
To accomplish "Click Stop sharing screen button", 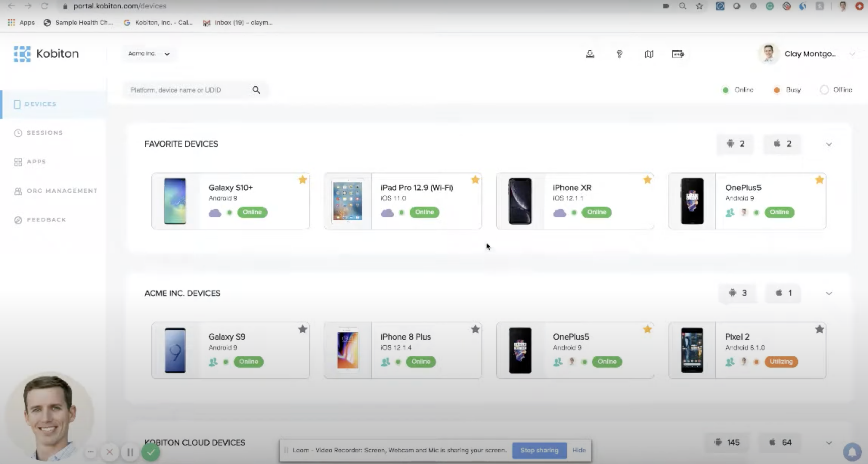I will point(538,450).
